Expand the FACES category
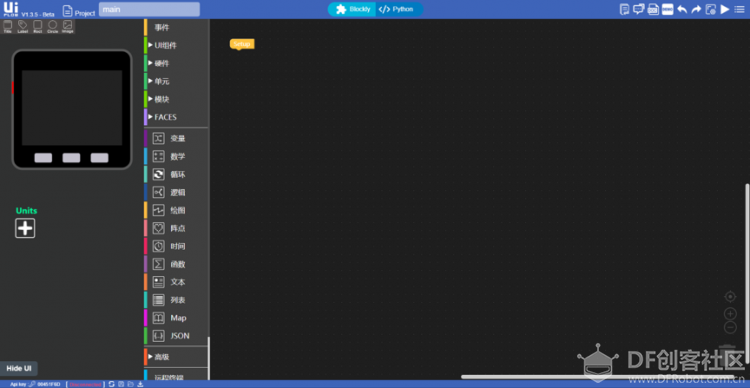Viewport: 750px width, 388px height. point(176,117)
